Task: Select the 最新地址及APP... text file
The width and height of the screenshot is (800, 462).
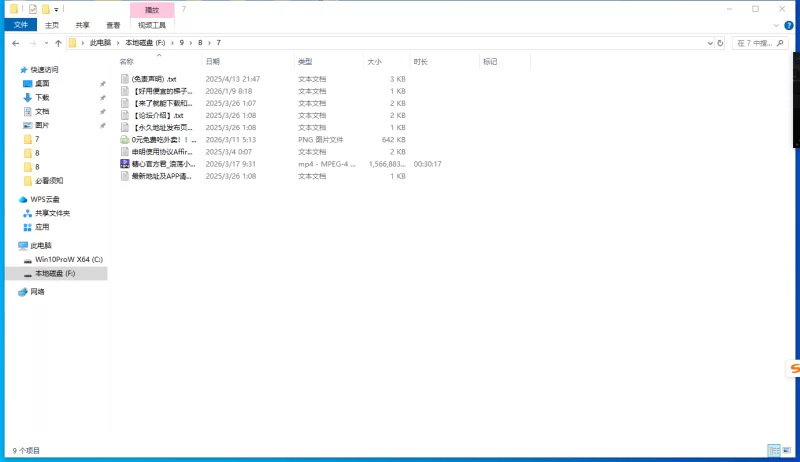Action: pyautogui.click(x=162, y=176)
